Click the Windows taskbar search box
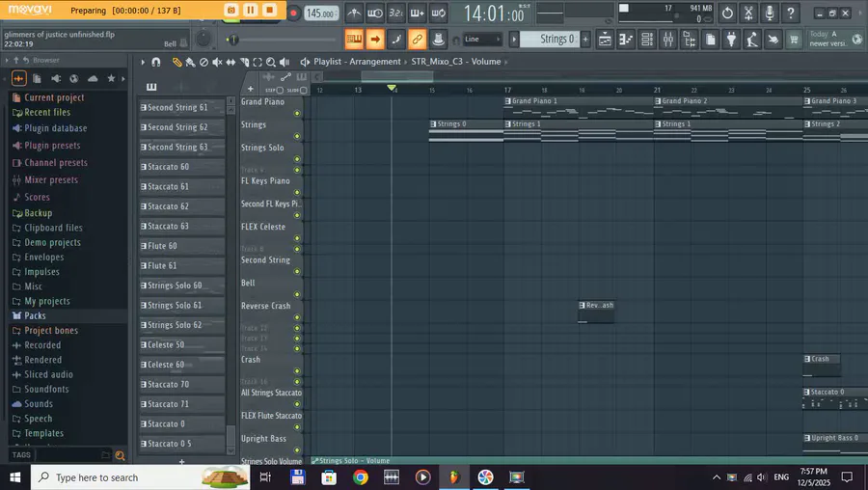The width and height of the screenshot is (868, 490). pyautogui.click(x=141, y=477)
